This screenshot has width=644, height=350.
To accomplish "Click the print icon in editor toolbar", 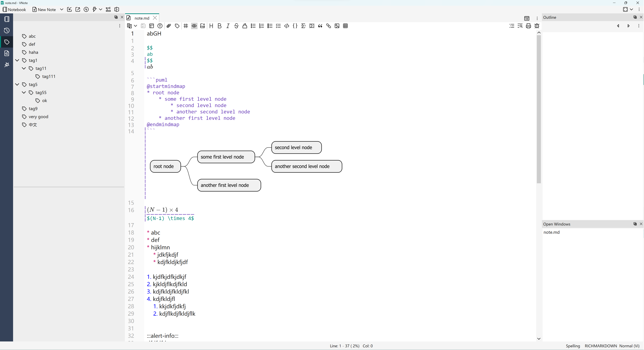I will (x=528, y=26).
